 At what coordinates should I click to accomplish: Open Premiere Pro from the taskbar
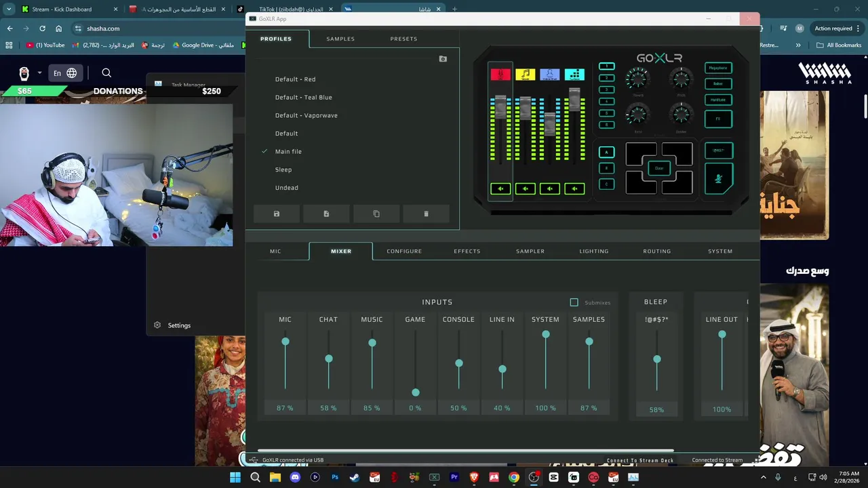point(454,477)
